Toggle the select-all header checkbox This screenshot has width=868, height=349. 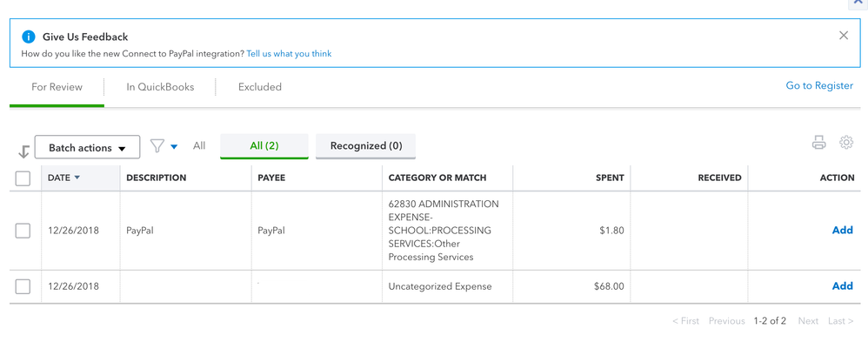coord(23,178)
